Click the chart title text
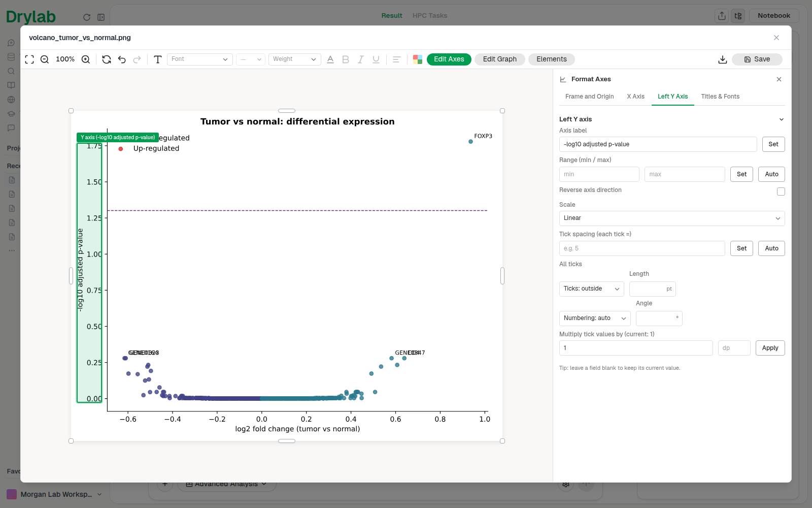Viewport: 812px width, 508px height. (x=297, y=121)
